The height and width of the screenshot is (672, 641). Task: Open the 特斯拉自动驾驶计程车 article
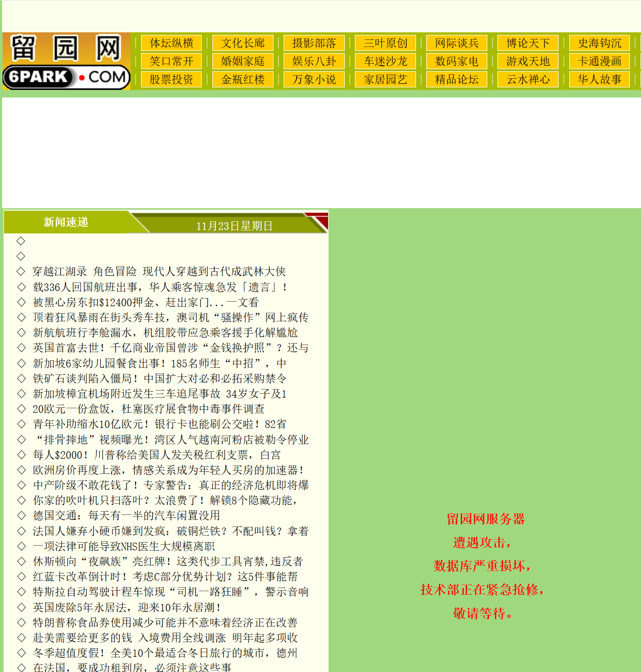click(x=170, y=592)
